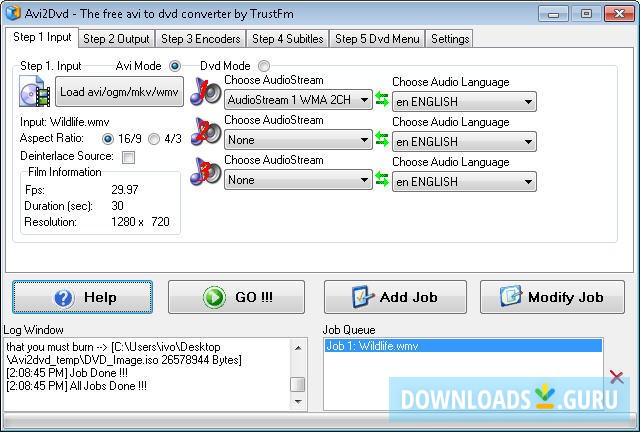The width and height of the screenshot is (640, 432).
Task: Select Avi Mode radio button
Action: (175, 66)
